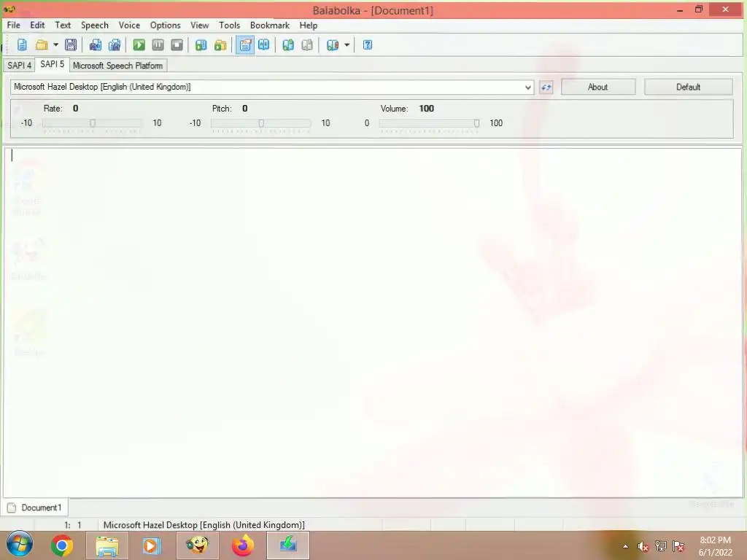The image size is (747, 560).
Task: Expand the recent files dropdown arrow
Action: 55,45
